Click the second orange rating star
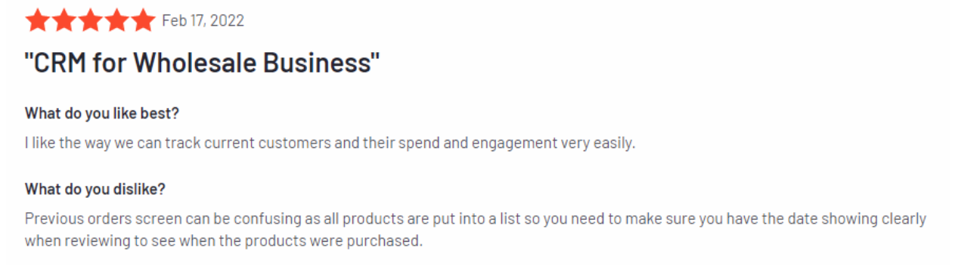The height and width of the screenshot is (278, 980). [x=64, y=20]
